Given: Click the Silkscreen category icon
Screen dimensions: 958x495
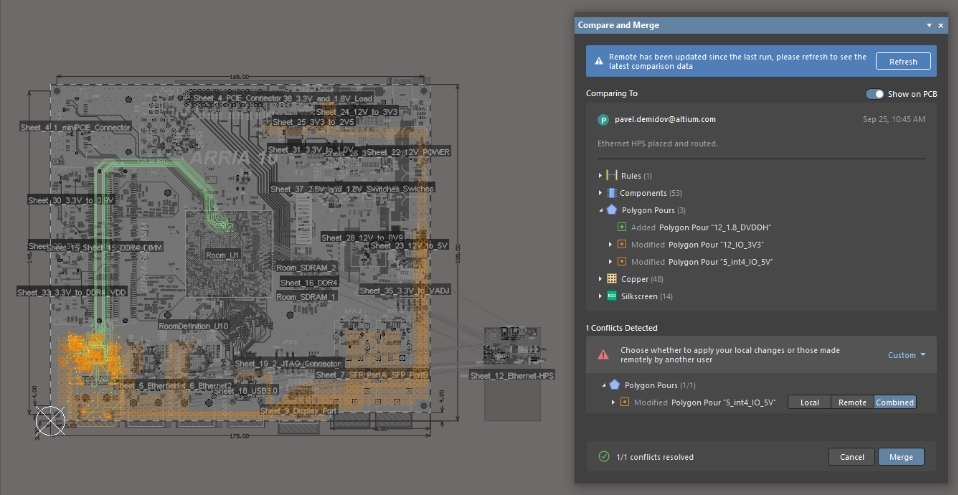Looking at the screenshot, I should click(x=612, y=296).
